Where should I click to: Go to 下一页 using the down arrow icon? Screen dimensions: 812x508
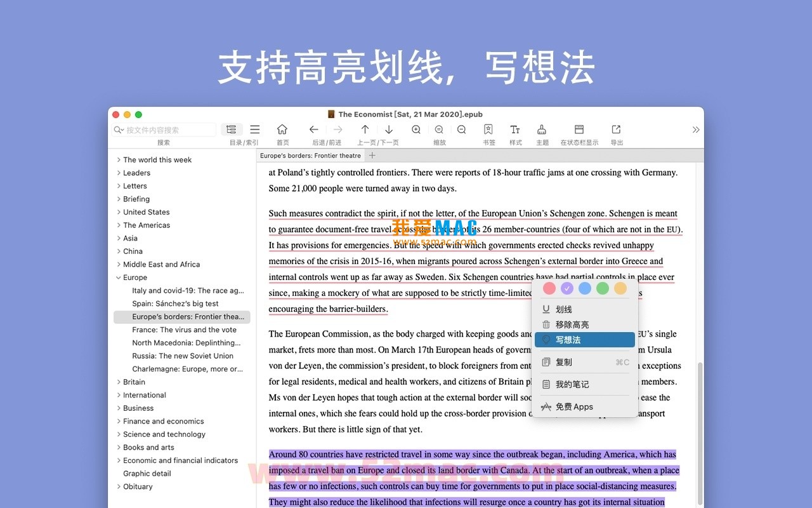(x=388, y=129)
